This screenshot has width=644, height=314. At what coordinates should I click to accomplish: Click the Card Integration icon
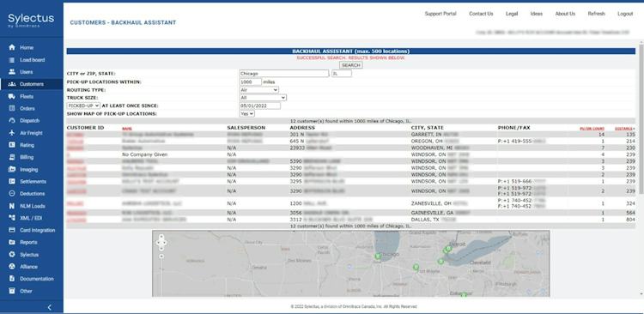pos(12,230)
